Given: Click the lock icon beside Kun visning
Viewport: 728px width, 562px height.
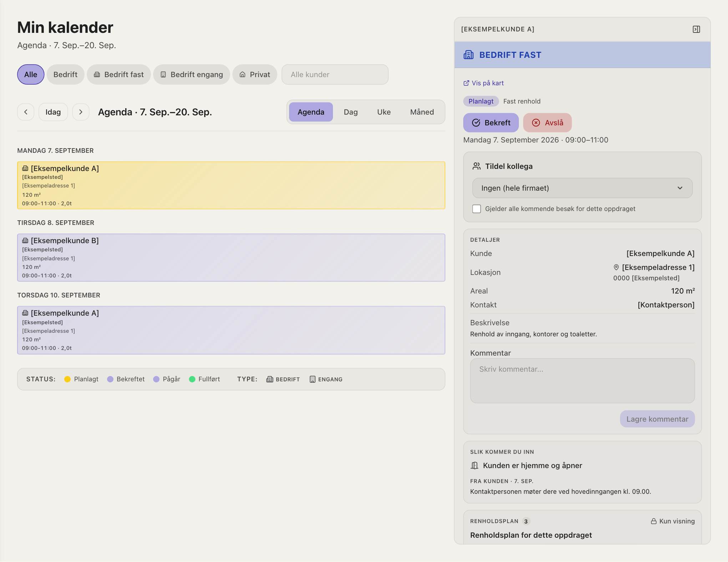Looking at the screenshot, I should click(x=654, y=521).
